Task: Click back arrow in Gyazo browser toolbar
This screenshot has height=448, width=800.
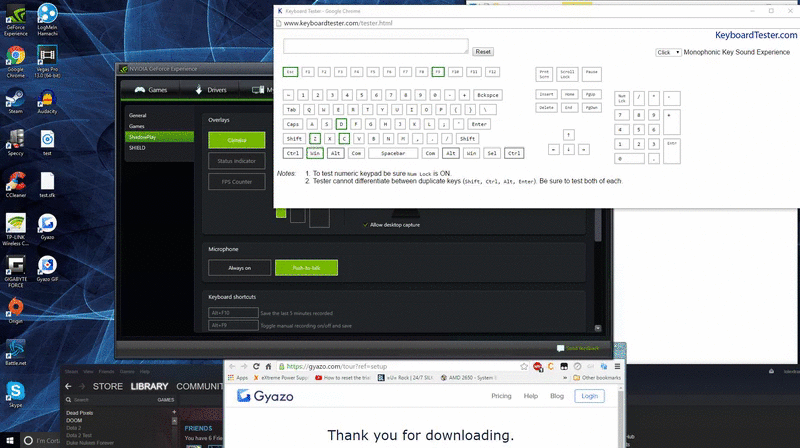Action: click(232, 366)
